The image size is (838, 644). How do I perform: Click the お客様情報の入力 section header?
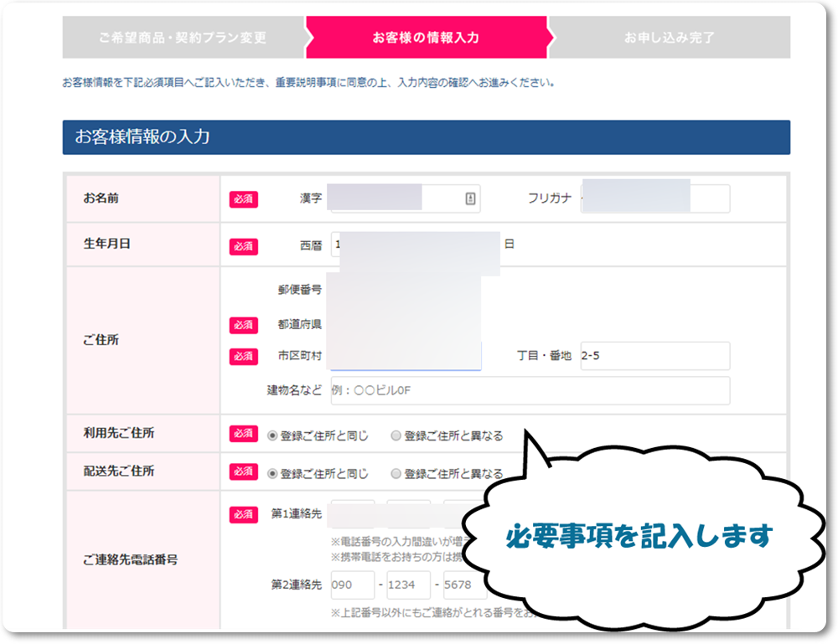(426, 137)
